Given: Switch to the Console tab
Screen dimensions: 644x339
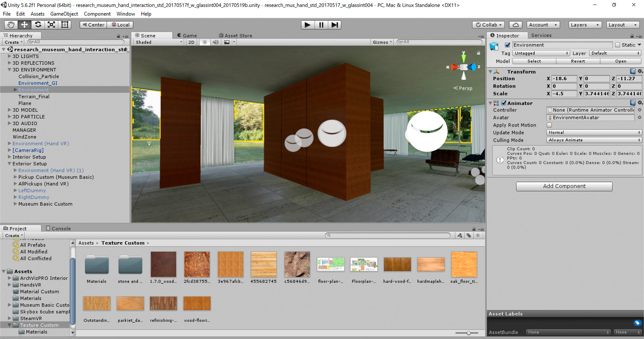Looking at the screenshot, I should click(x=58, y=228).
